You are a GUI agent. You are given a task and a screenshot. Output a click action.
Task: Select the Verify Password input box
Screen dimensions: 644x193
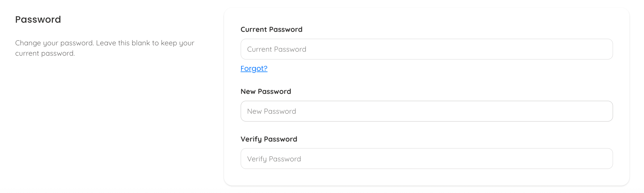[x=427, y=159]
